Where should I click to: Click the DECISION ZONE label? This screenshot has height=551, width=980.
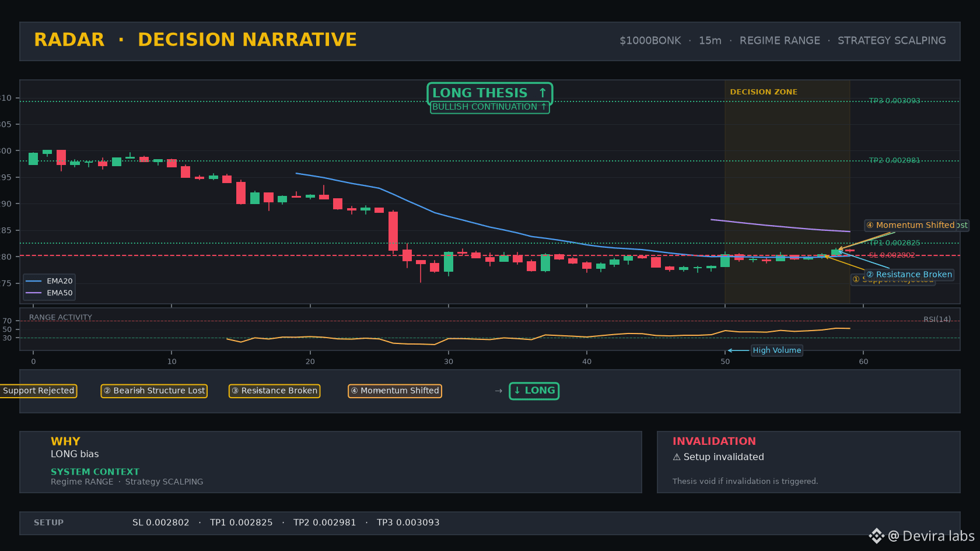tap(763, 92)
